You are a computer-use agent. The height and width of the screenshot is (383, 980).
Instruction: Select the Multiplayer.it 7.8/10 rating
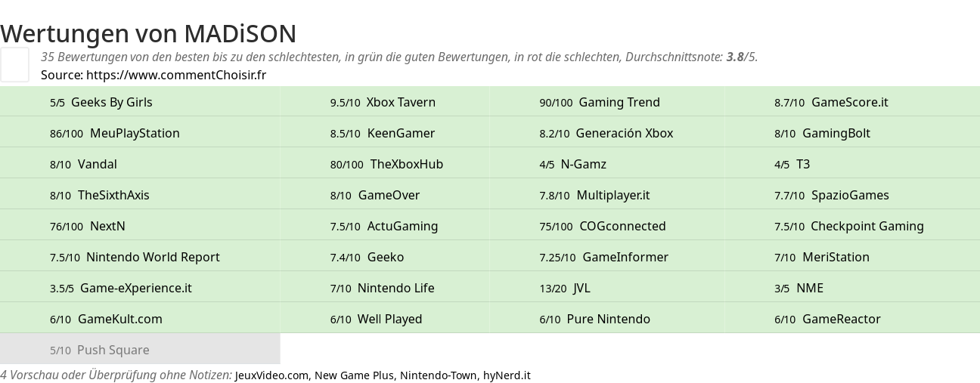click(607, 195)
